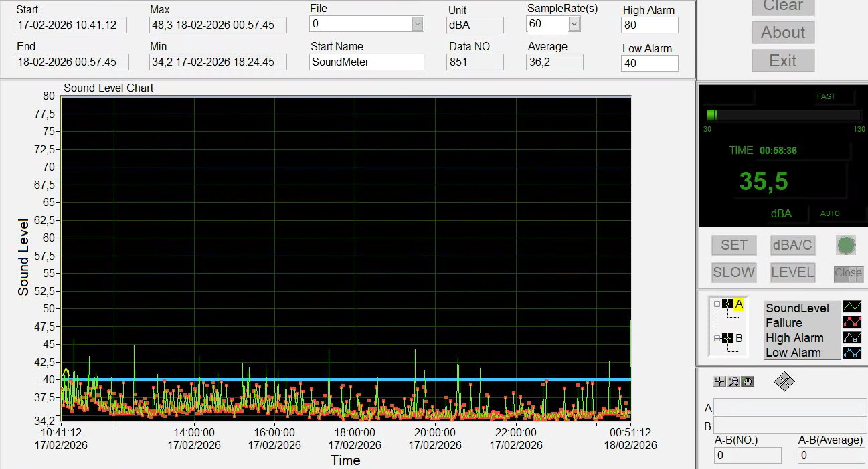Collapse cursor B tree node
Screen dimensions: 868x469
(x=717, y=339)
